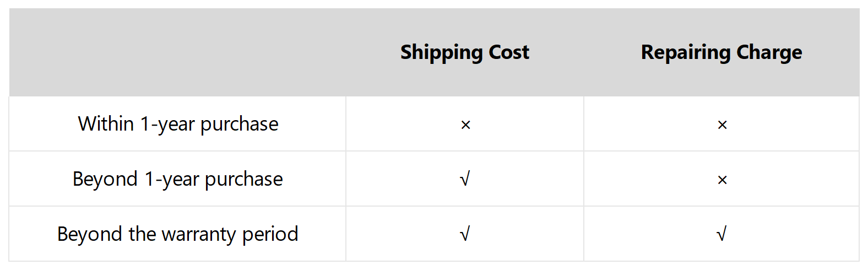Click "purchase" in the Within 1-year row
The image size is (868, 270).
pos(239,124)
